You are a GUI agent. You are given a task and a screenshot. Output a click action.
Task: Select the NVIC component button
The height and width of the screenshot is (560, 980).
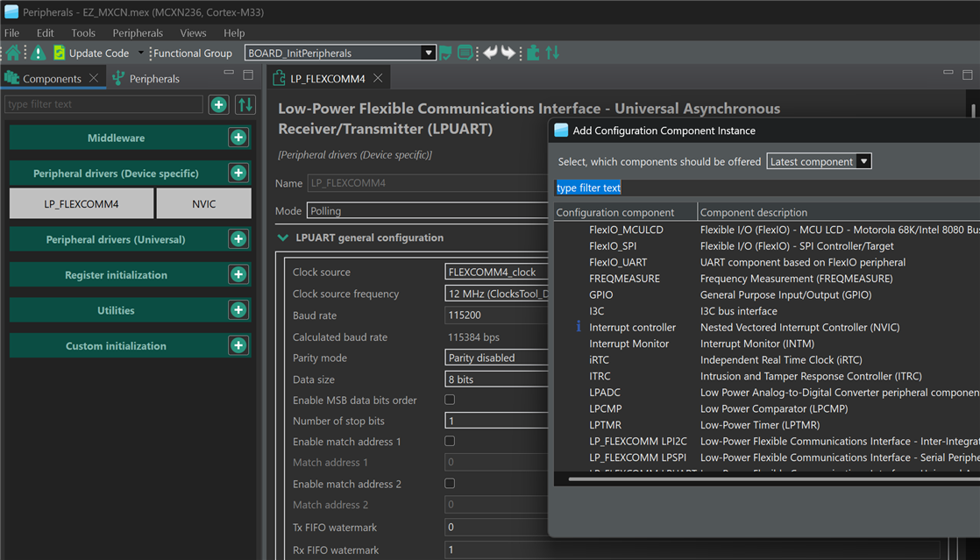(203, 203)
